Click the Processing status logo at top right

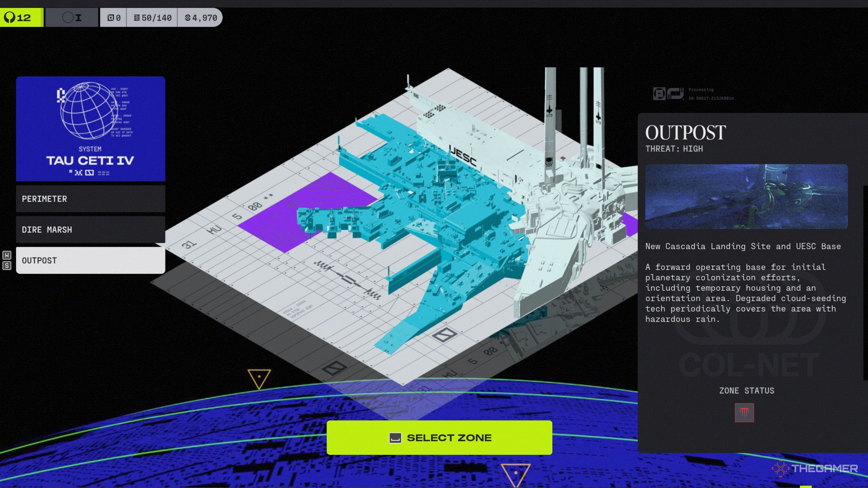coord(668,94)
